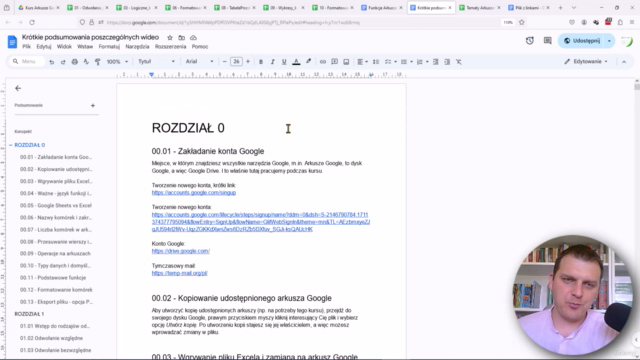Reload the page in browser

32,22
